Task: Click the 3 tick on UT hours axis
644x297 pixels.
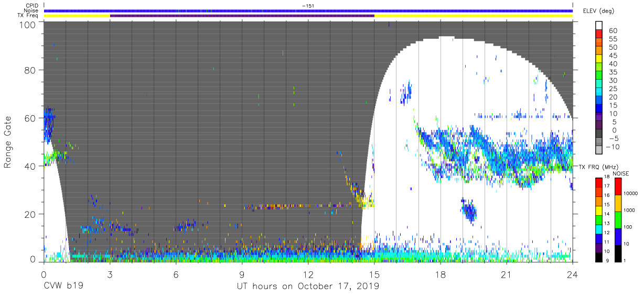Action: pos(110,274)
